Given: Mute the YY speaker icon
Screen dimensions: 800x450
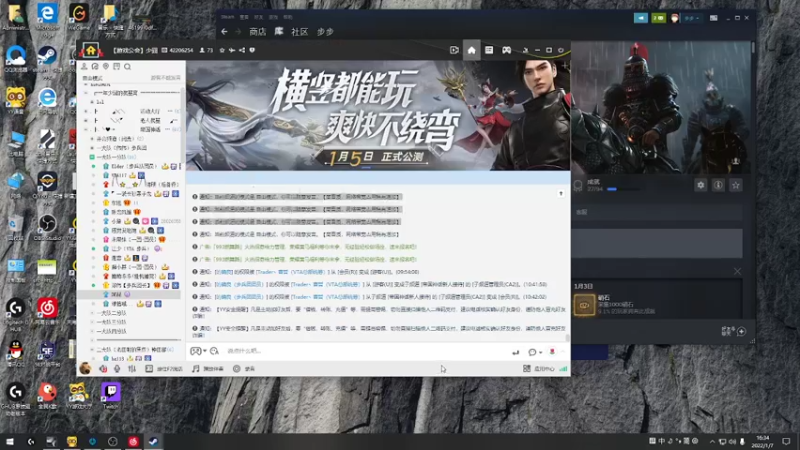Looking at the screenshot, I should coord(103,368).
